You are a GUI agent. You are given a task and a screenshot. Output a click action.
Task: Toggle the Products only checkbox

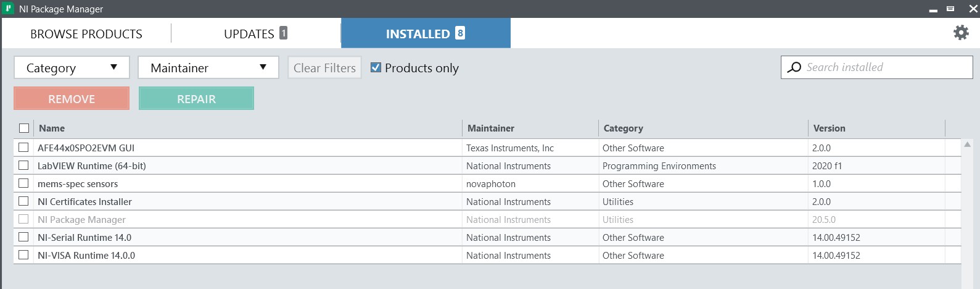[x=376, y=67]
